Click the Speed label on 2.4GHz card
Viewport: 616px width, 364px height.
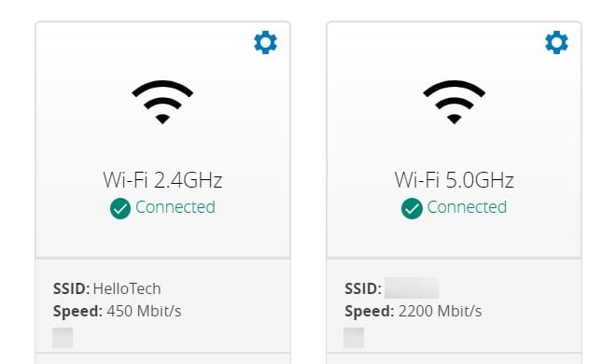[77, 312]
